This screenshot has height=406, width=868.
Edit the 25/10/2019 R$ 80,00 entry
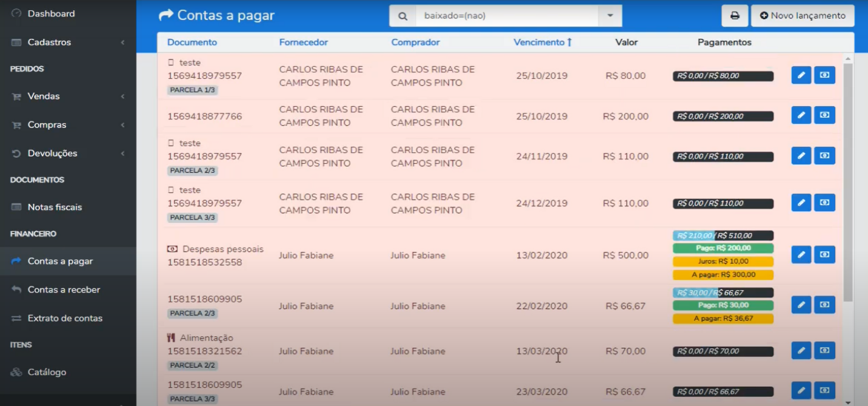(x=801, y=75)
